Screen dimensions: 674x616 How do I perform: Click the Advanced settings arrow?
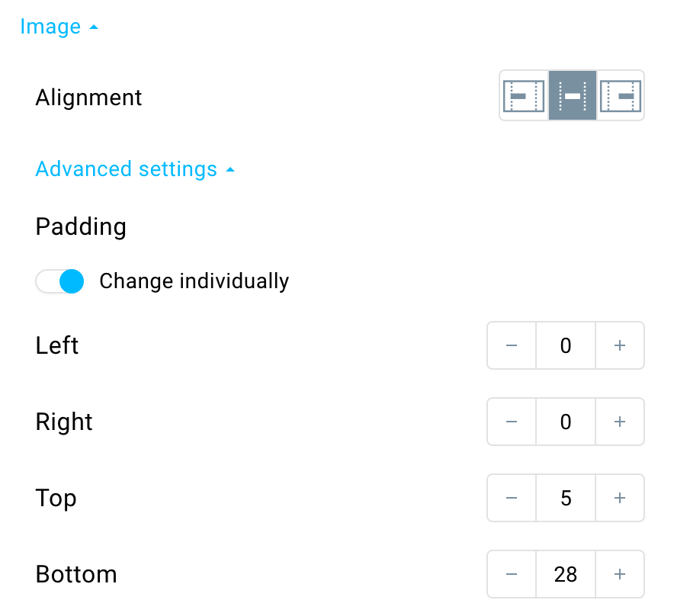click(x=230, y=170)
